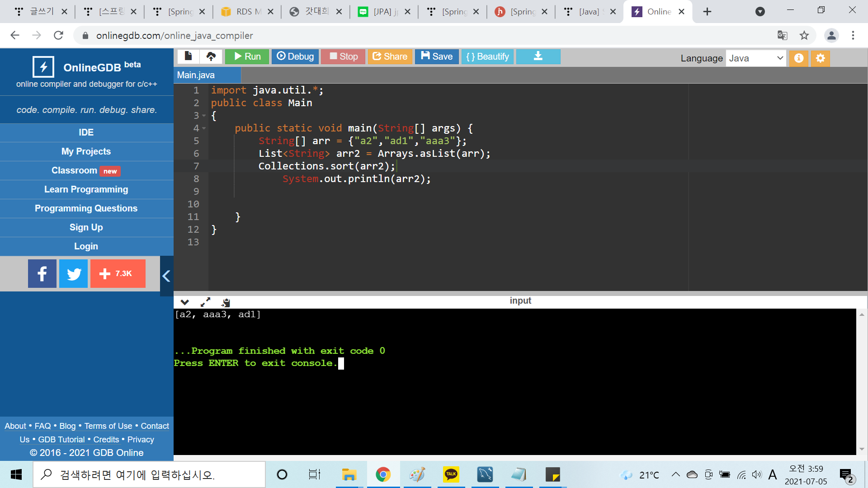Collapse the console with the chevron down arrow
The height and width of the screenshot is (488, 868).
tap(184, 302)
